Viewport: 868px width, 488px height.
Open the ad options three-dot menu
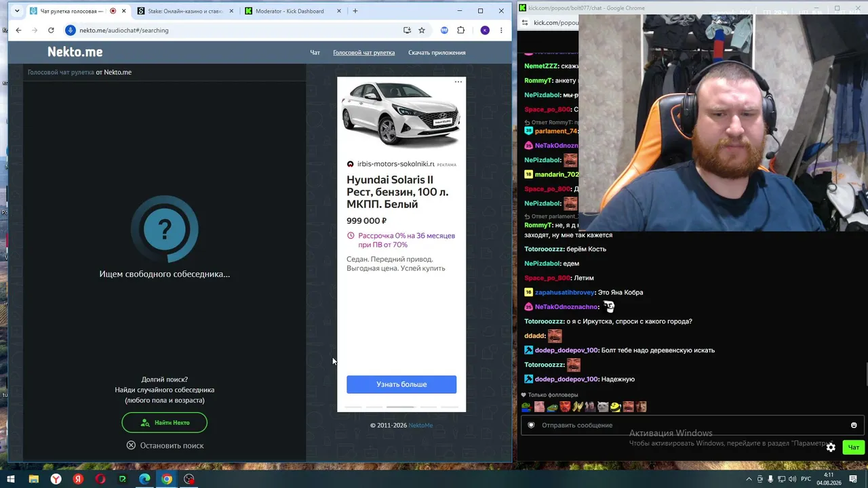pos(458,82)
